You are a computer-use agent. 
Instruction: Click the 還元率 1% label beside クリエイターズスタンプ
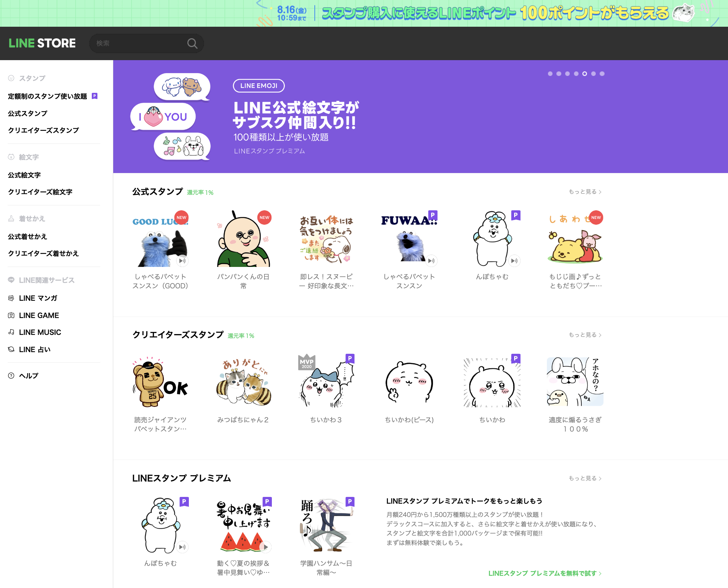pos(241,336)
